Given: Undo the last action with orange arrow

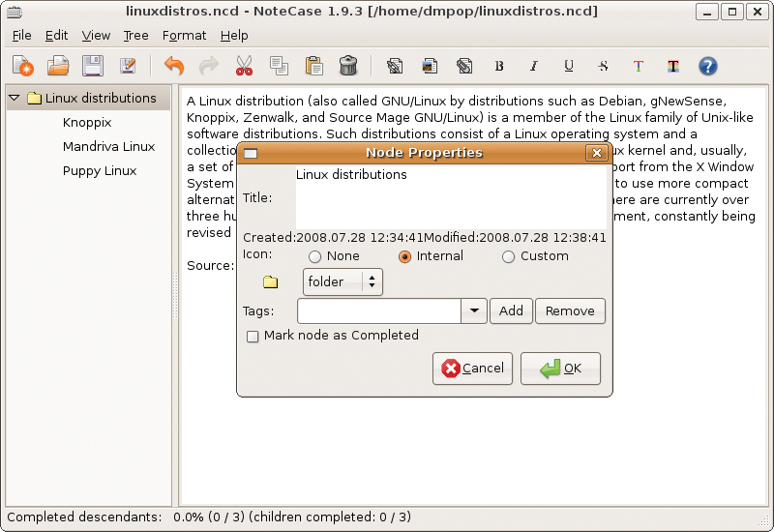Looking at the screenshot, I should pyautogui.click(x=174, y=66).
